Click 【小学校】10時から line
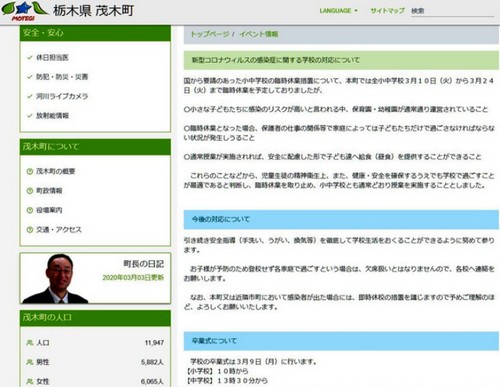This screenshot has height=387, width=500. [218, 371]
